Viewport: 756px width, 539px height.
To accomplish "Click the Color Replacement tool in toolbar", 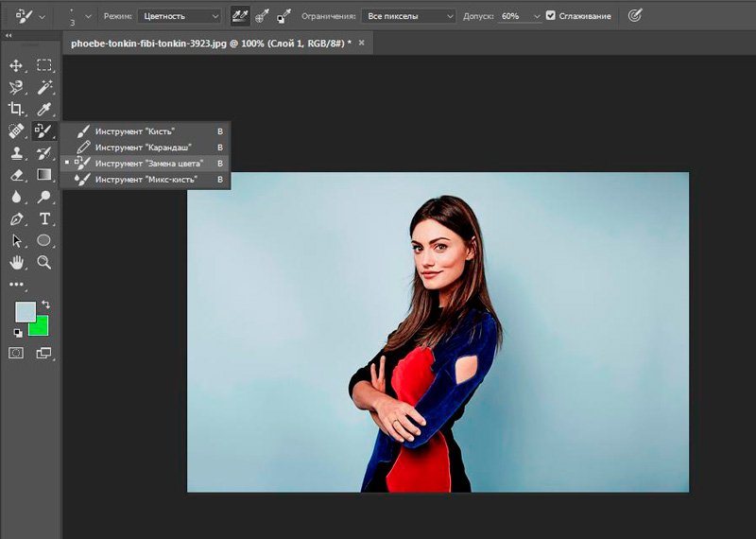I will [43, 130].
